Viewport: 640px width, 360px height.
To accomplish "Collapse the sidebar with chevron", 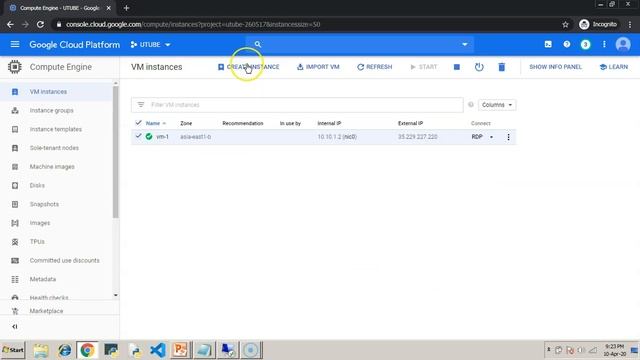I will (15, 327).
